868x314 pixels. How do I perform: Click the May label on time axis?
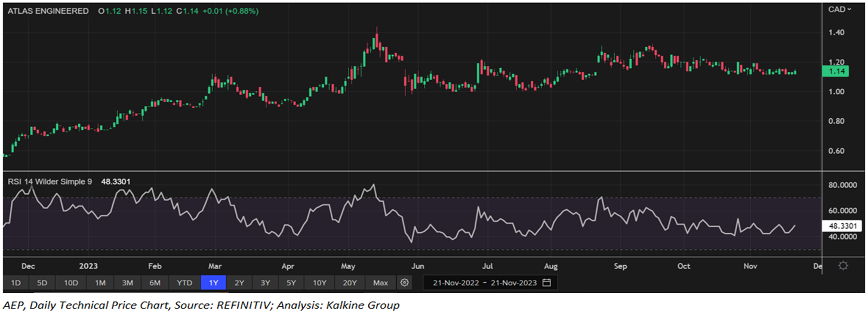point(348,266)
